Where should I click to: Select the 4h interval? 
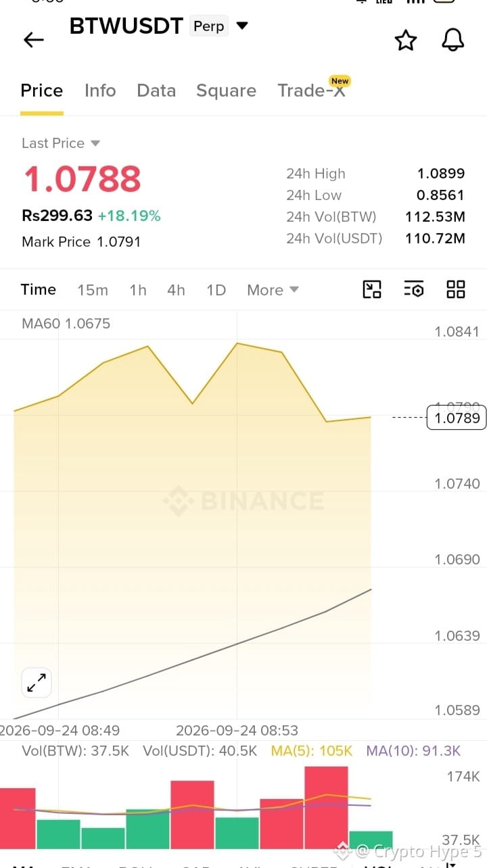click(x=176, y=290)
